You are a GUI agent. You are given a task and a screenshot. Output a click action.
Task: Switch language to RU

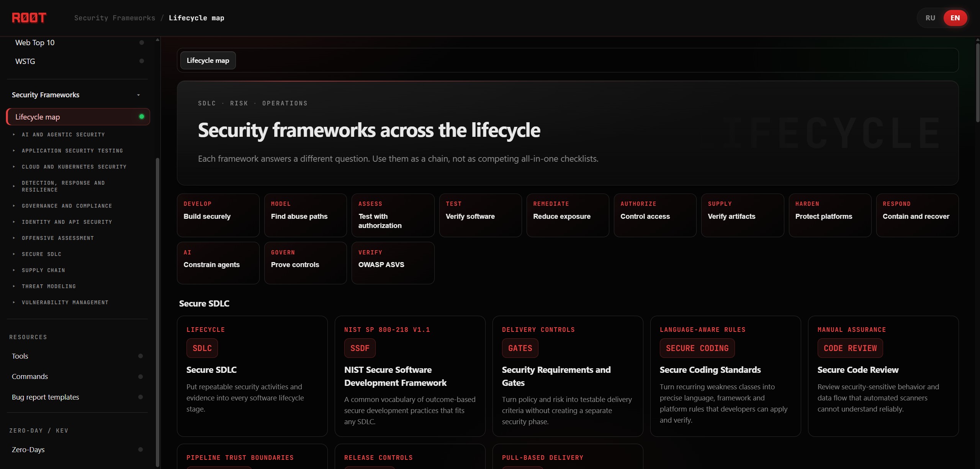930,18
